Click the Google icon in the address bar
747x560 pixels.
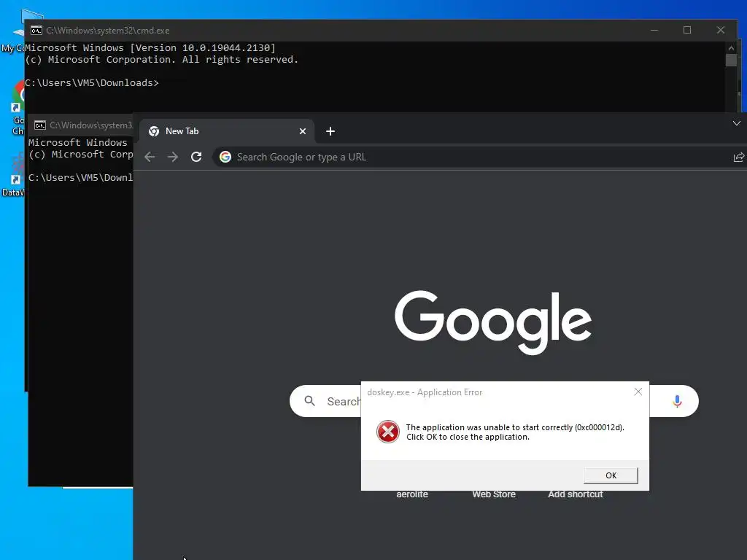click(225, 157)
